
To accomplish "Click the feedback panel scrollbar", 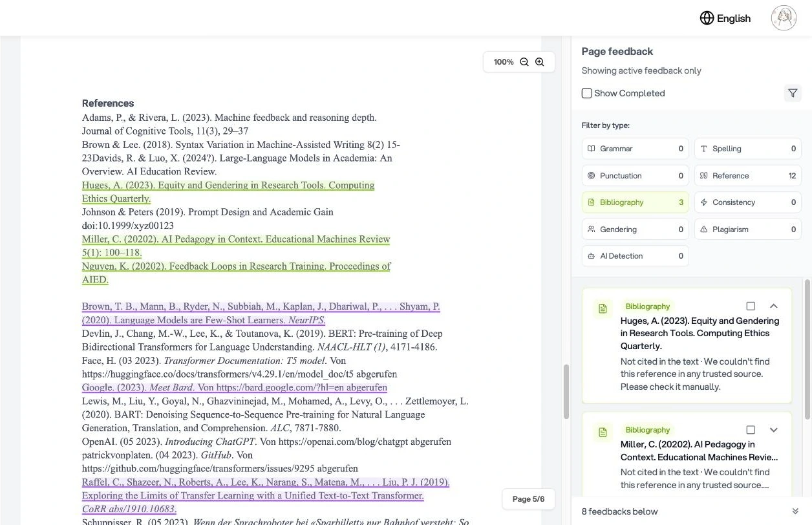I will [807, 349].
